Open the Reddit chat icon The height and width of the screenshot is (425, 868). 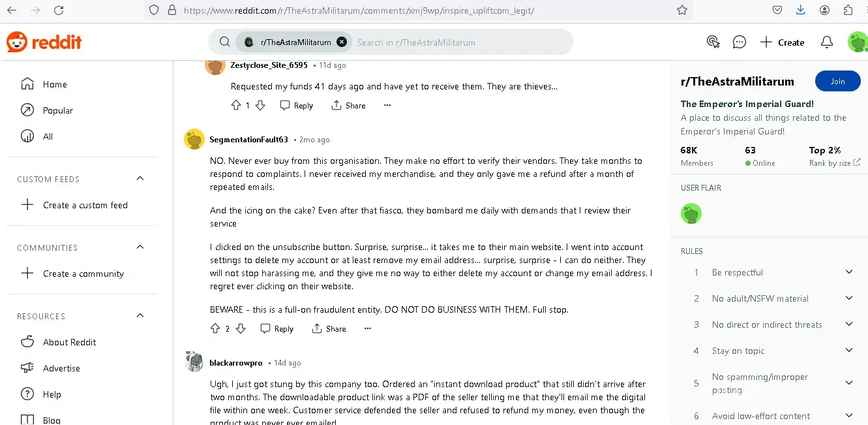(739, 42)
